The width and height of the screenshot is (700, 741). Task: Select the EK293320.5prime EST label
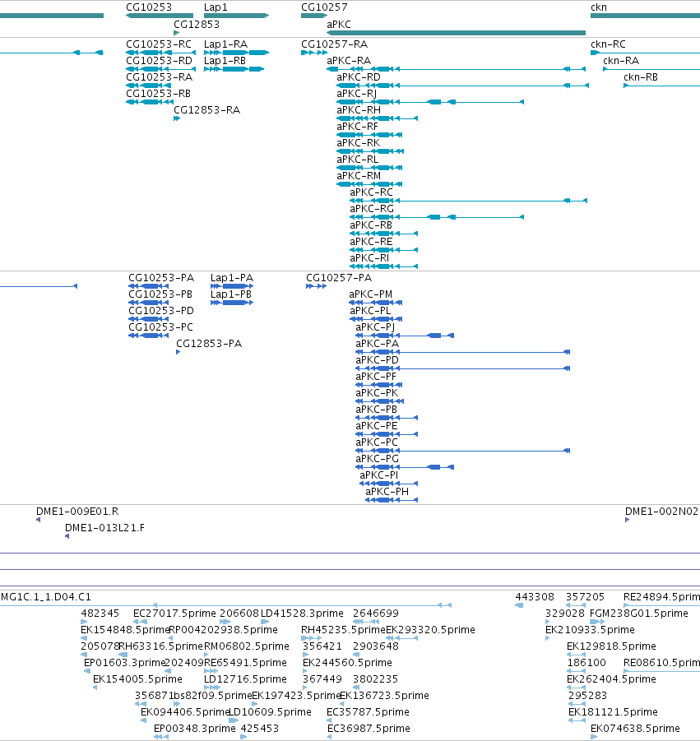coord(430,629)
